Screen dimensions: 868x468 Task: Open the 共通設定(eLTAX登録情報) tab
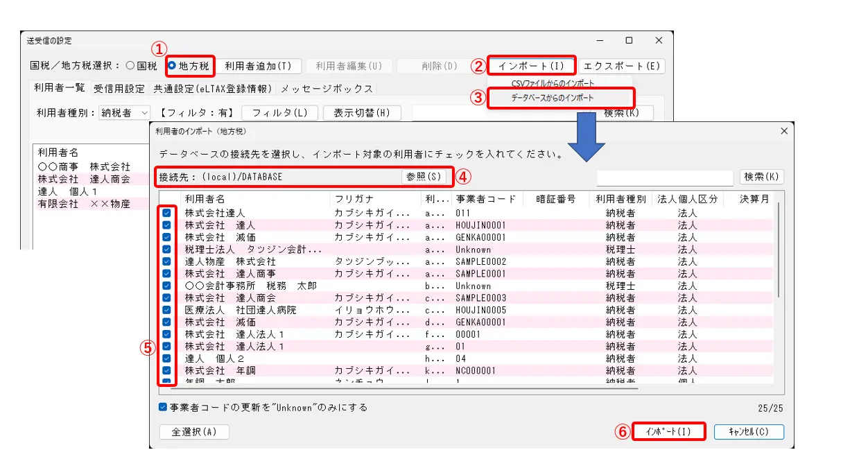(213, 89)
